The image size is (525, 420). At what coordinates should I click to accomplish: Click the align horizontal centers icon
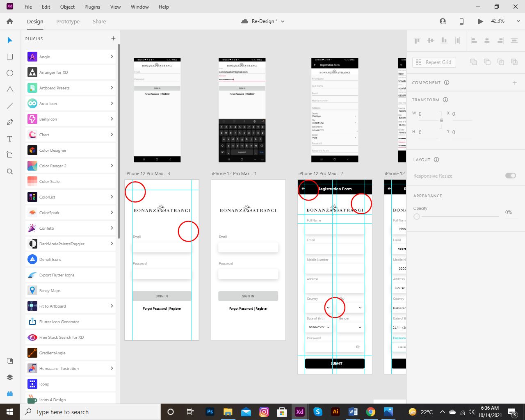tap(488, 40)
